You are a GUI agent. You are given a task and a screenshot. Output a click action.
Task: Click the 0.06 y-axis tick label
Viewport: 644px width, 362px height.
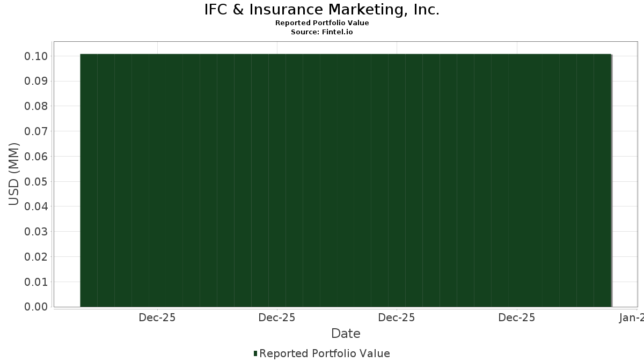click(x=36, y=157)
